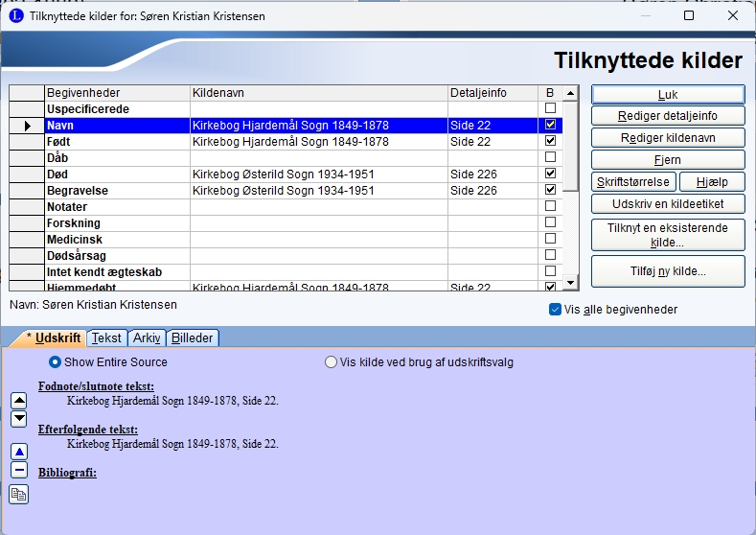Click the black down arrow icon
Viewport: 756px width, 535px height.
(18, 419)
